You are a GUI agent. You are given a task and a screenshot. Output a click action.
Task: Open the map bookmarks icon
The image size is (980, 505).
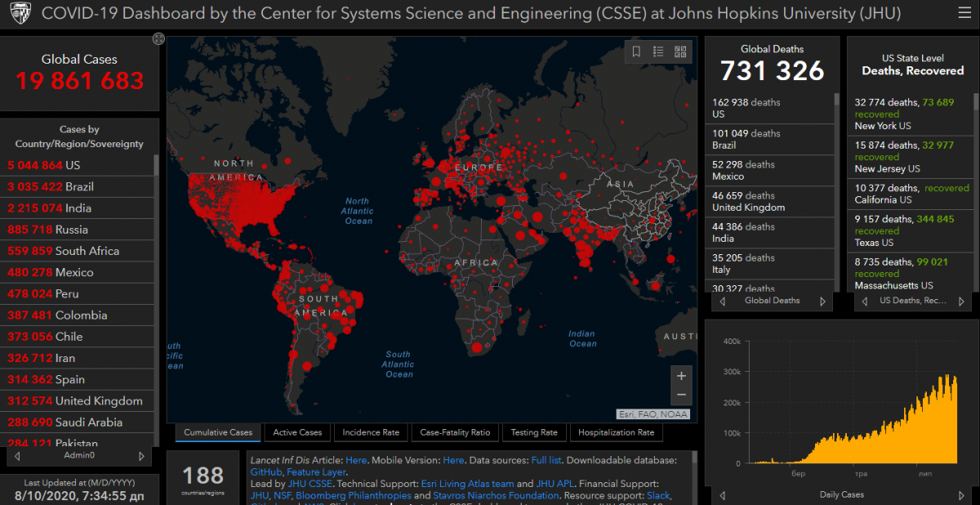636,51
